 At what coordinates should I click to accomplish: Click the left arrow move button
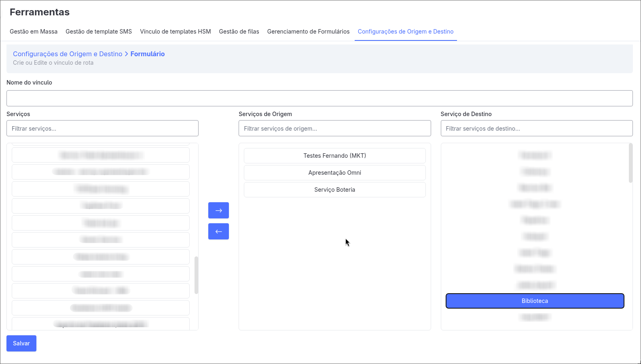pyautogui.click(x=218, y=231)
